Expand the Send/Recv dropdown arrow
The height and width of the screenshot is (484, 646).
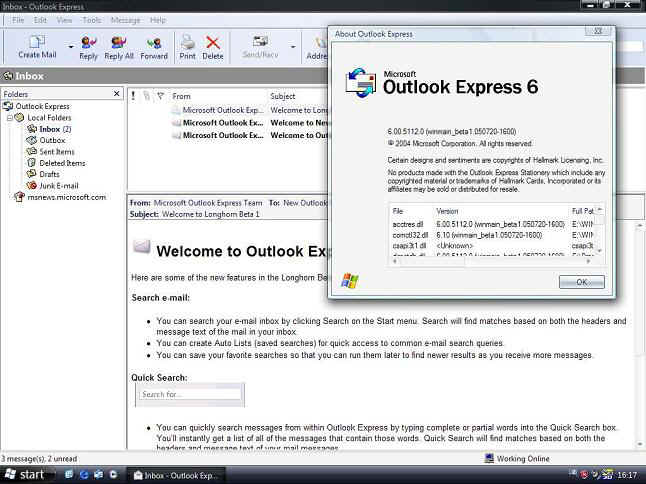coord(290,47)
